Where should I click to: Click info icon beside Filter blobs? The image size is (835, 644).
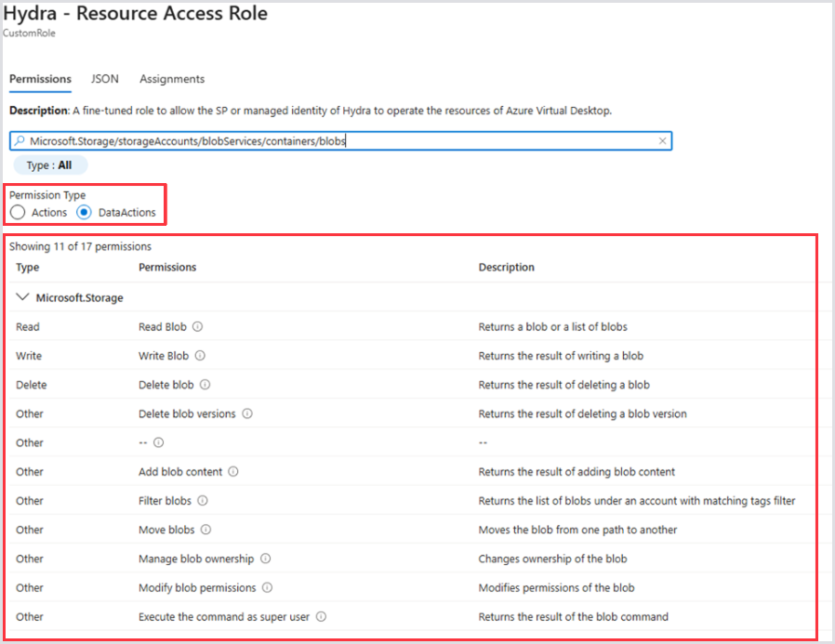point(203,501)
